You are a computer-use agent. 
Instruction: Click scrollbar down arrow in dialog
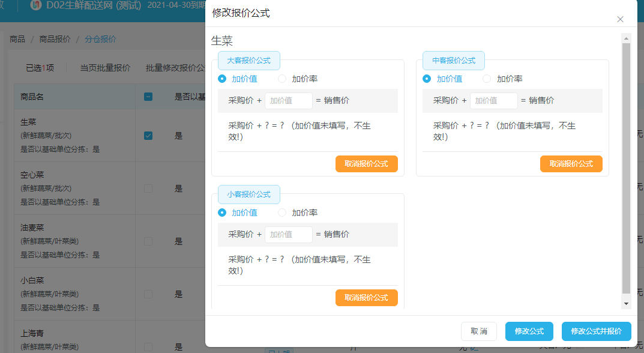coord(626,304)
